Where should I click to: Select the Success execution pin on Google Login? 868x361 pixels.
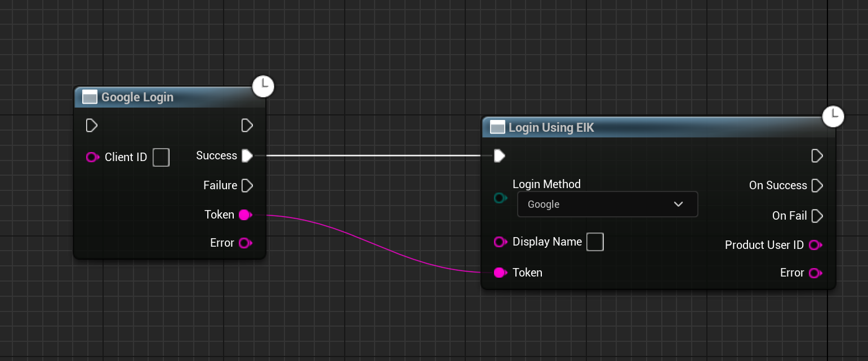[x=247, y=155]
